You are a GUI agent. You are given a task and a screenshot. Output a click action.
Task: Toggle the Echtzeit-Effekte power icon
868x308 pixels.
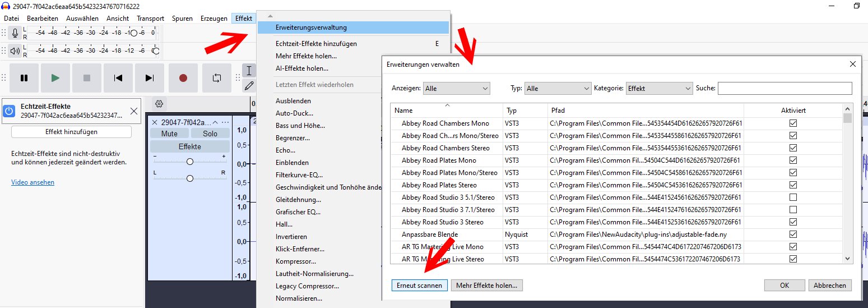click(x=9, y=111)
